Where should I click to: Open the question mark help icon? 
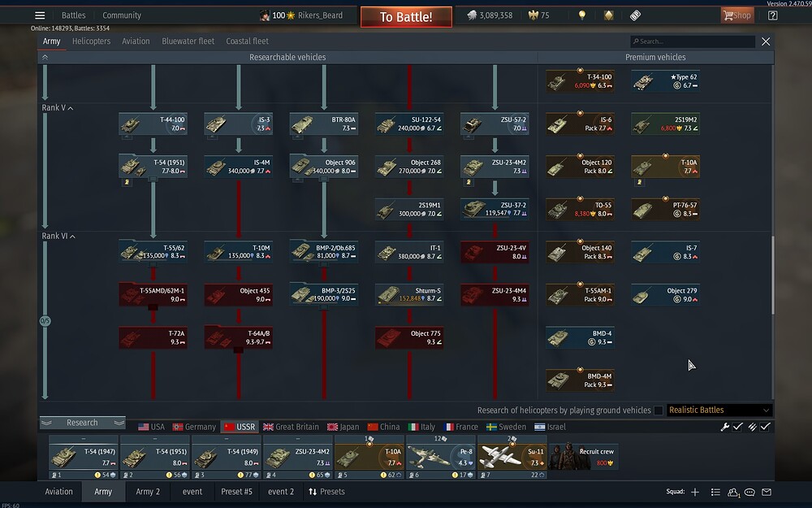pos(773,15)
